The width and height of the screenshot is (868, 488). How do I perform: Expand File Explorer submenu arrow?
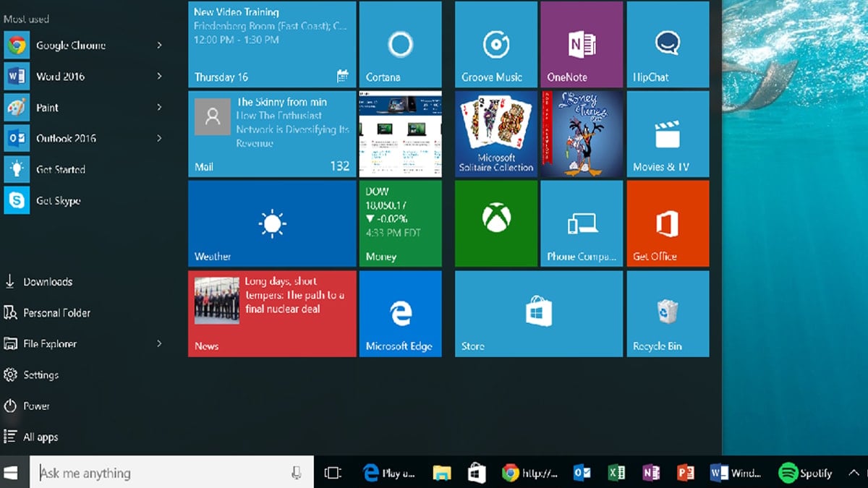coord(159,344)
